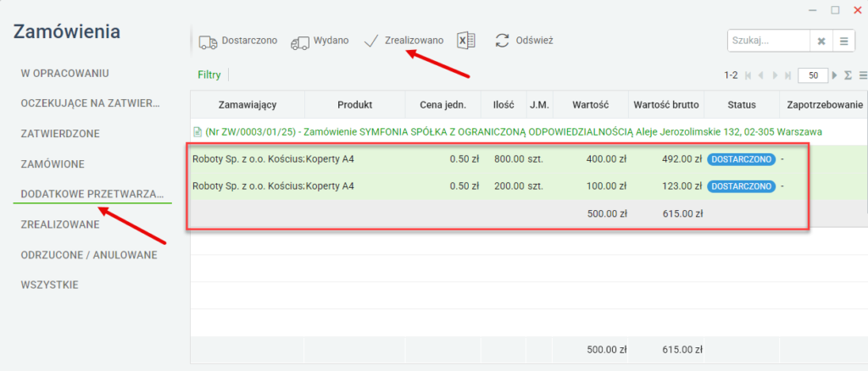Click DOSTARCZONO badge in the 123.00 zł row
The image size is (868, 371).
click(741, 186)
